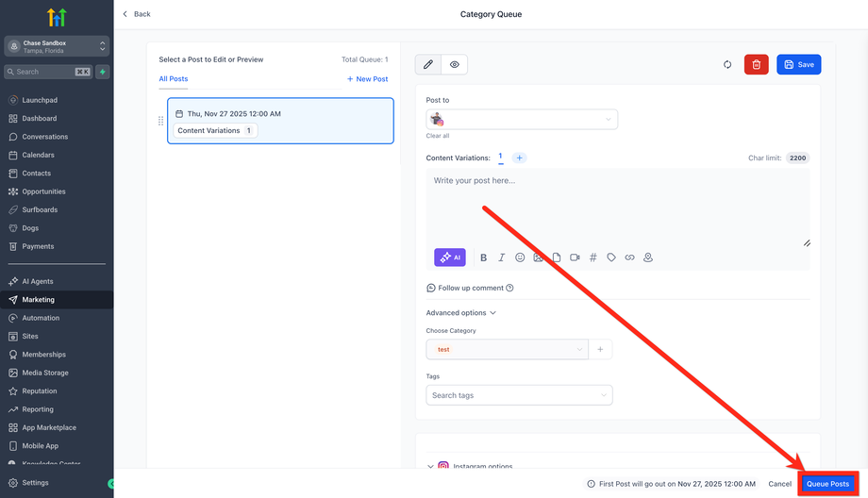Viewport: 868px width, 498px height.
Task: Insert an emoji into the post
Action: click(520, 257)
